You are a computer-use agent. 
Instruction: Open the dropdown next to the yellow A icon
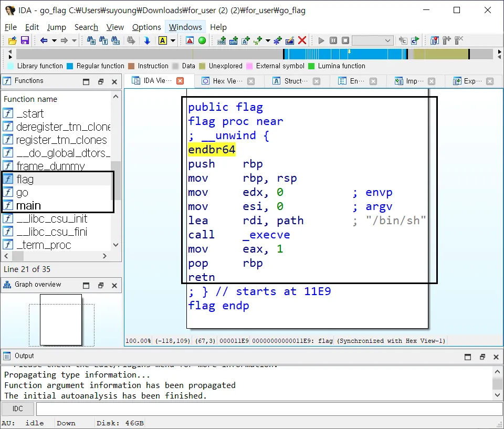(x=173, y=40)
